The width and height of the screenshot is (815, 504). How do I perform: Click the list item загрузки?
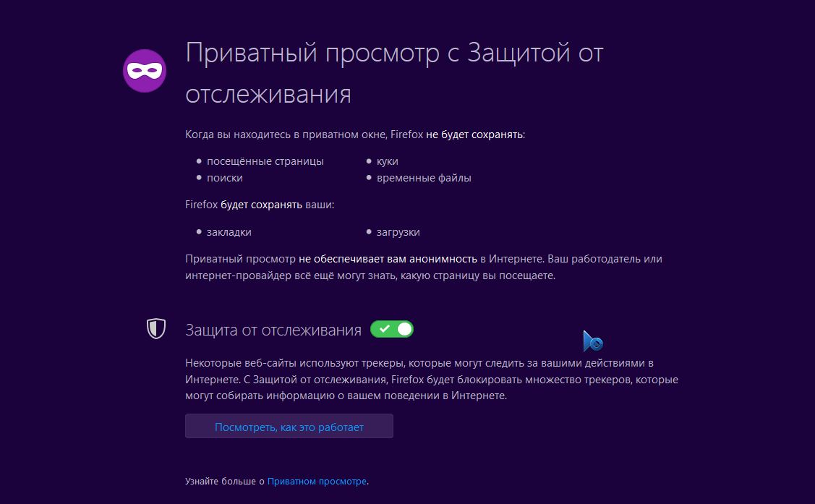(x=398, y=231)
